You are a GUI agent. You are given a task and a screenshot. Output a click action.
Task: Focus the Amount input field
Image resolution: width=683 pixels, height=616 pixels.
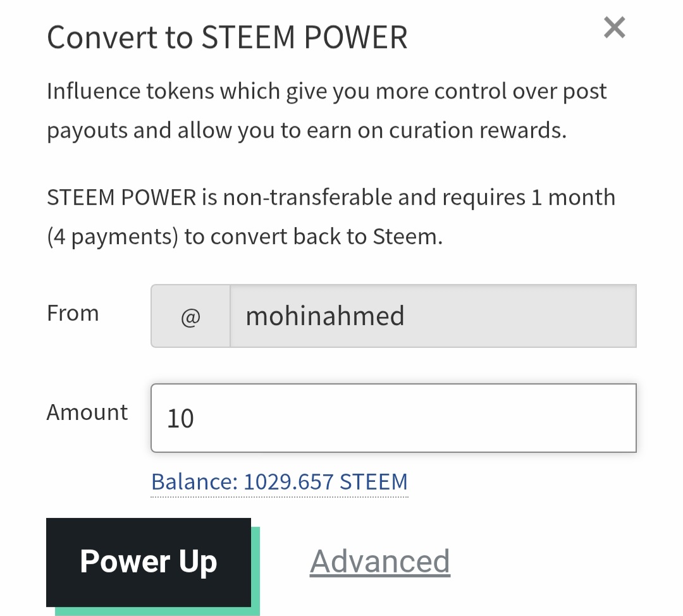click(x=393, y=418)
